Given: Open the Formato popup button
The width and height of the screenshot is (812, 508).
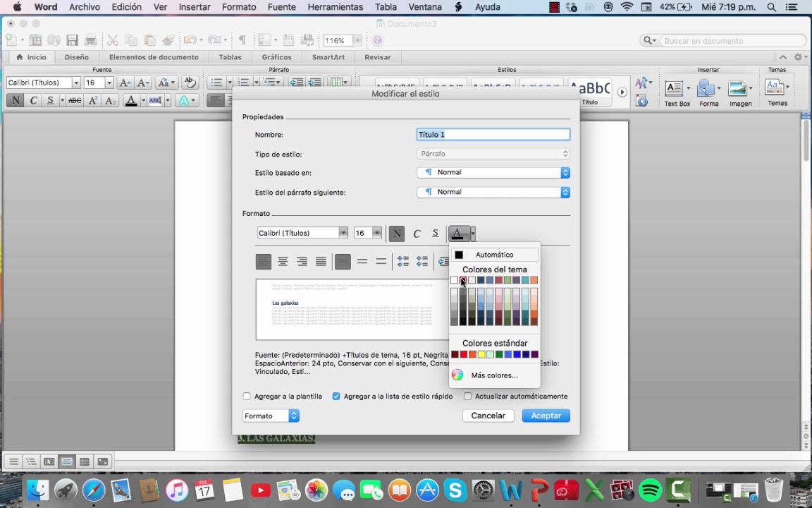Looking at the screenshot, I should [x=271, y=416].
